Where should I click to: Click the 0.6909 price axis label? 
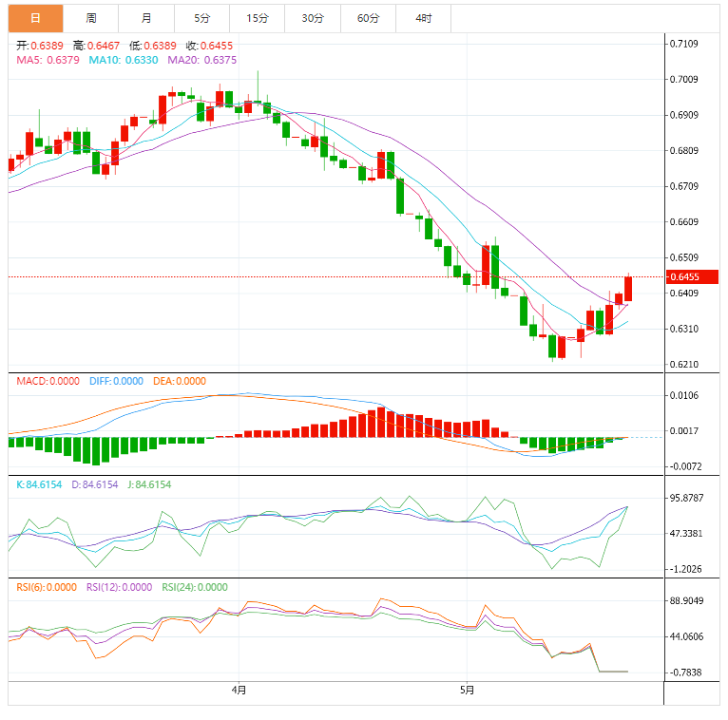click(683, 115)
